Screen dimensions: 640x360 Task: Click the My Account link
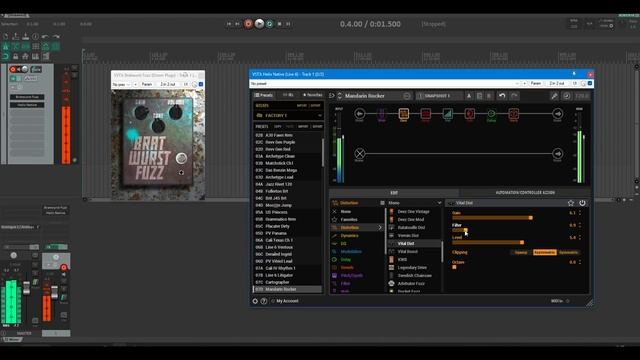pos(287,301)
